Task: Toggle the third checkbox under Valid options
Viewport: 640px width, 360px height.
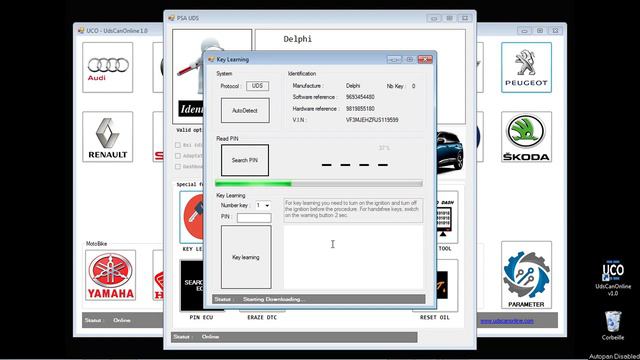Action: pyautogui.click(x=178, y=167)
